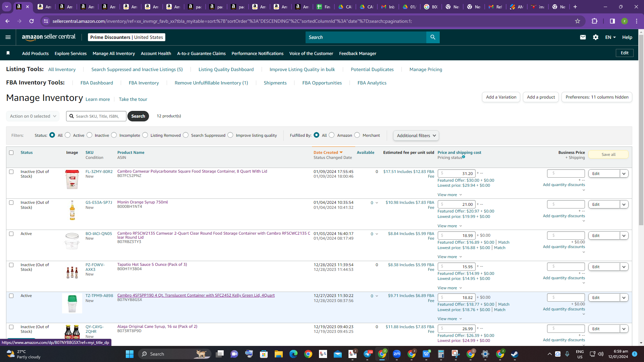
Task: Open the Listing Quality Dashboard link
Action: pos(226,69)
